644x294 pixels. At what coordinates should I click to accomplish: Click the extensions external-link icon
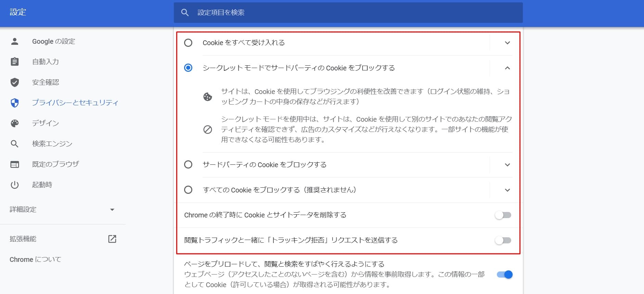112,239
